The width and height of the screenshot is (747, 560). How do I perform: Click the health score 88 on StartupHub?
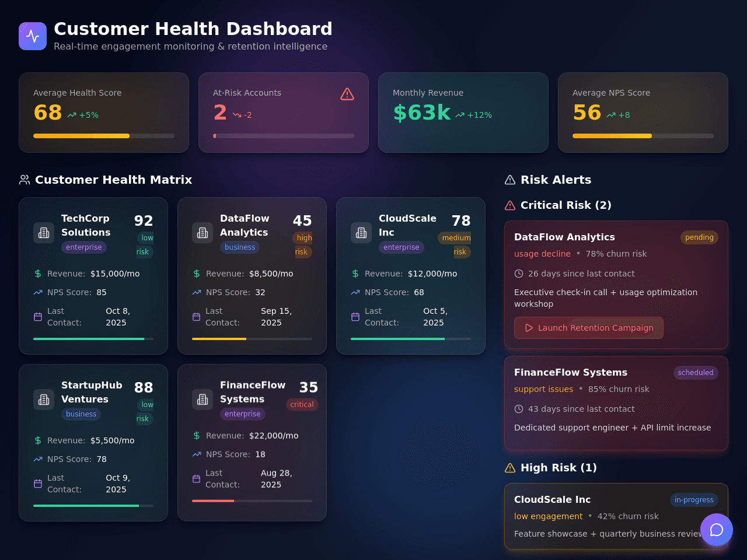[x=144, y=388]
